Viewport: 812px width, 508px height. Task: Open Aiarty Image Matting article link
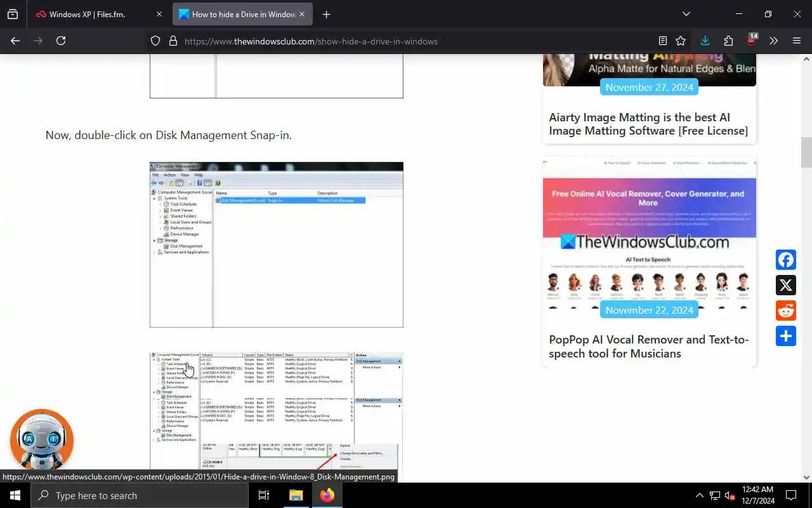pos(648,124)
